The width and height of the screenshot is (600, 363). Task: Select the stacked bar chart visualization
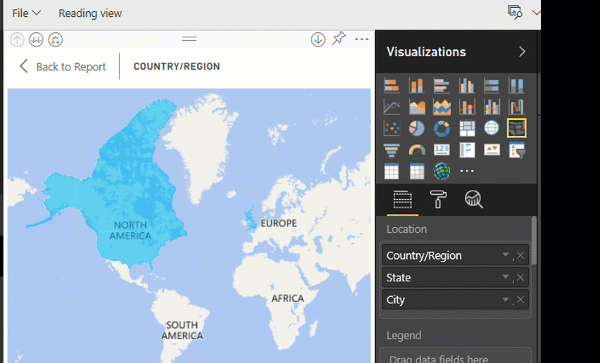click(391, 85)
